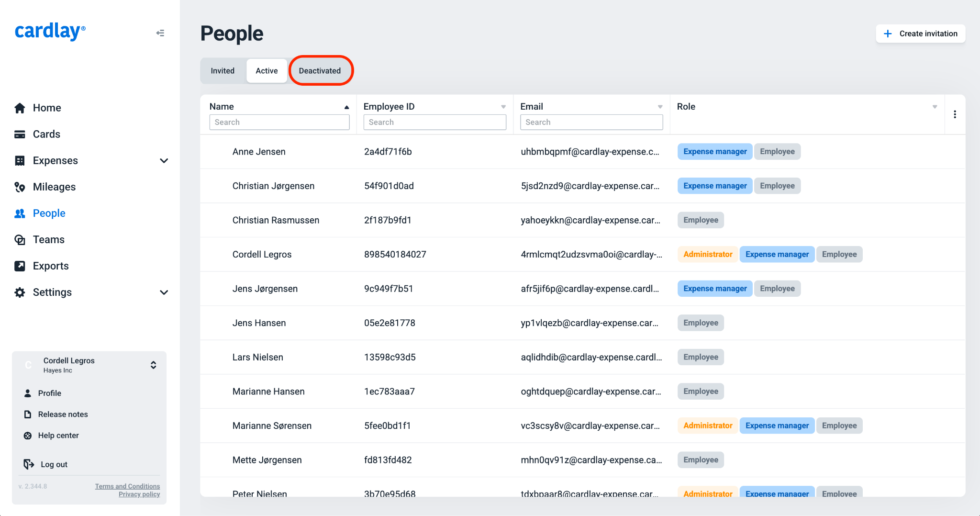
Task: Select Christian Jørgensen name cell
Action: click(x=273, y=186)
